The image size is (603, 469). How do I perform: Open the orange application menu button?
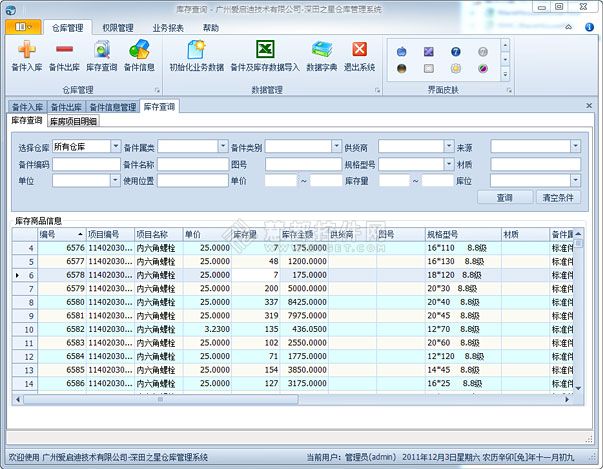coord(23,27)
